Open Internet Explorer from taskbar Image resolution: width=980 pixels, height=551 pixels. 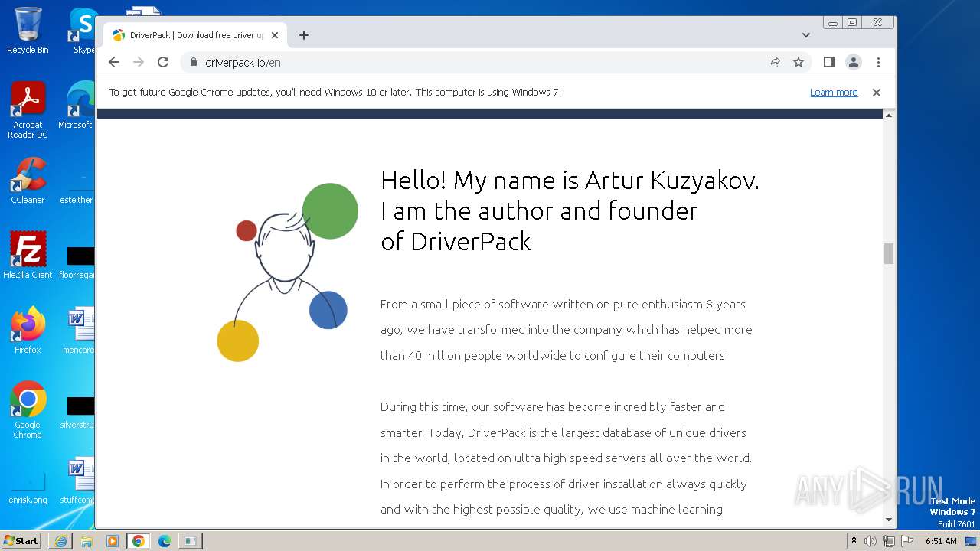click(60, 541)
